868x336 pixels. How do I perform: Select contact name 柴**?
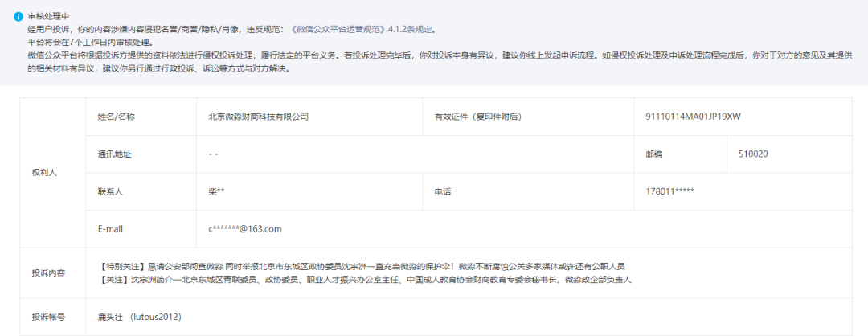coord(216,191)
